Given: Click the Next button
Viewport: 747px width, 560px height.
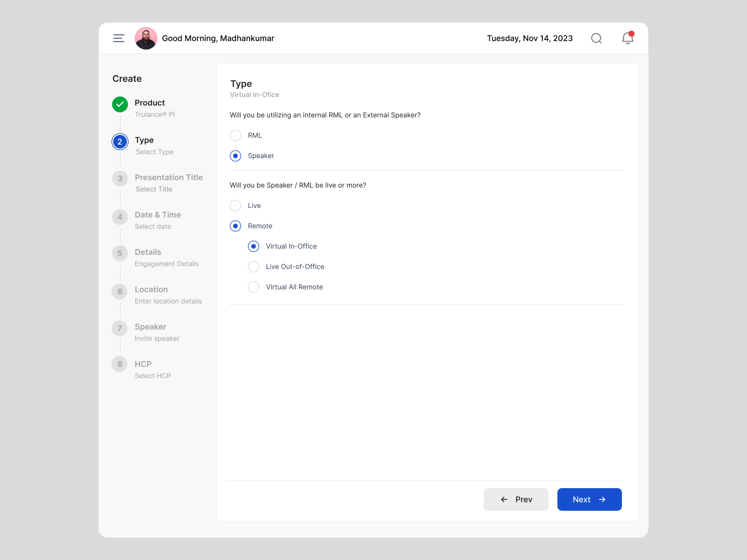Looking at the screenshot, I should [589, 499].
